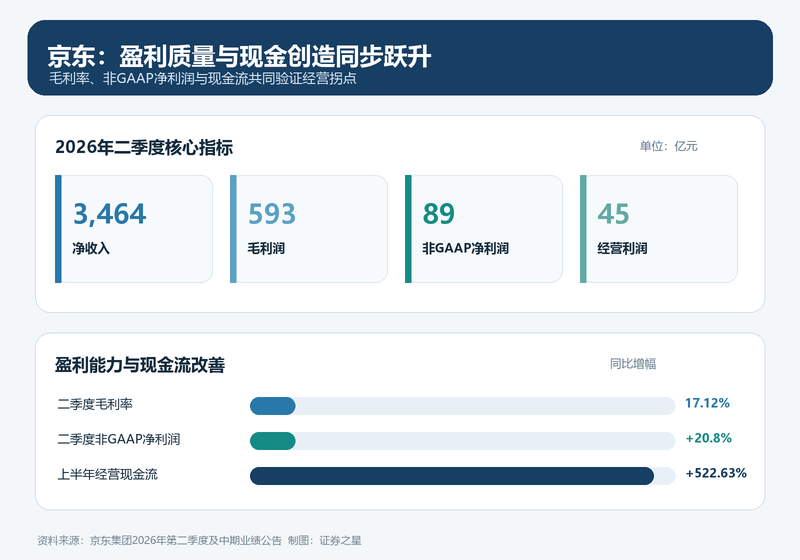Click the credit 制图：证券之星
Image resolution: width=800 pixels, height=560 pixels.
(324, 541)
